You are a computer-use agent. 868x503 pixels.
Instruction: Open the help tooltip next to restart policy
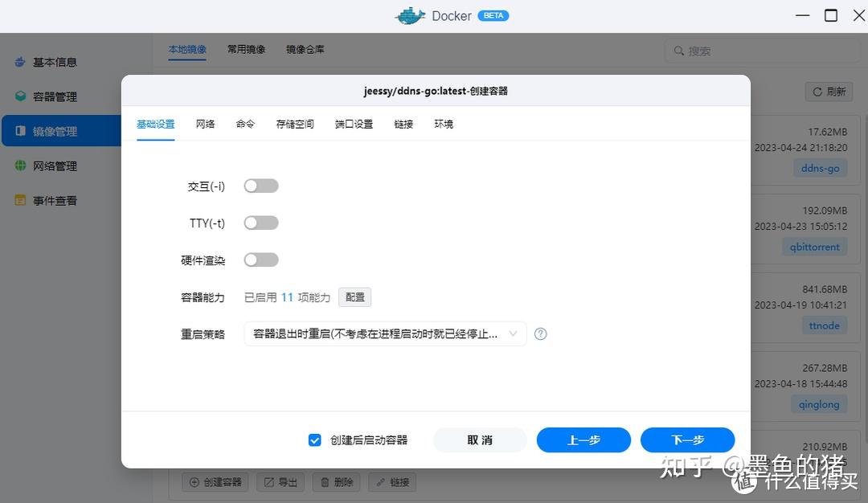(540, 333)
